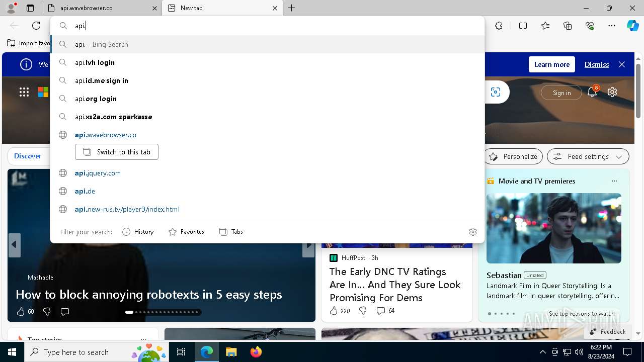
Task: Filter suggestions by Favorites
Action: coord(186,232)
